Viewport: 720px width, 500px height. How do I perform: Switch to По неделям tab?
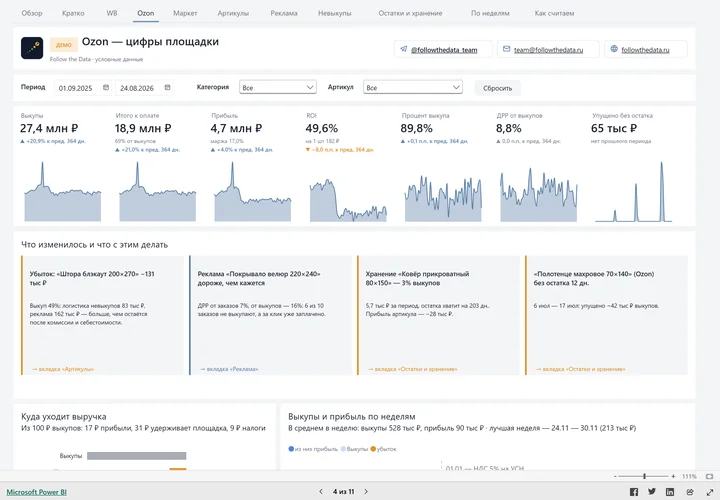click(x=490, y=13)
